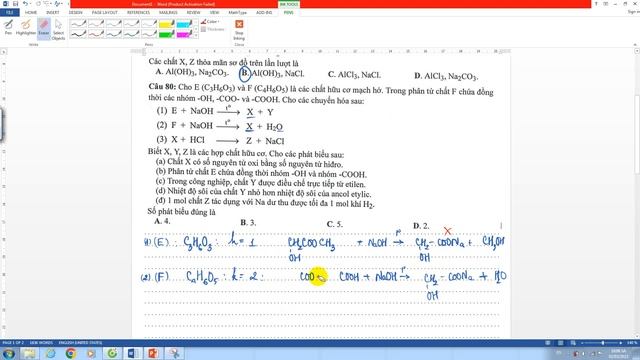Click answer option 'C. 5.'

pyautogui.click(x=335, y=224)
